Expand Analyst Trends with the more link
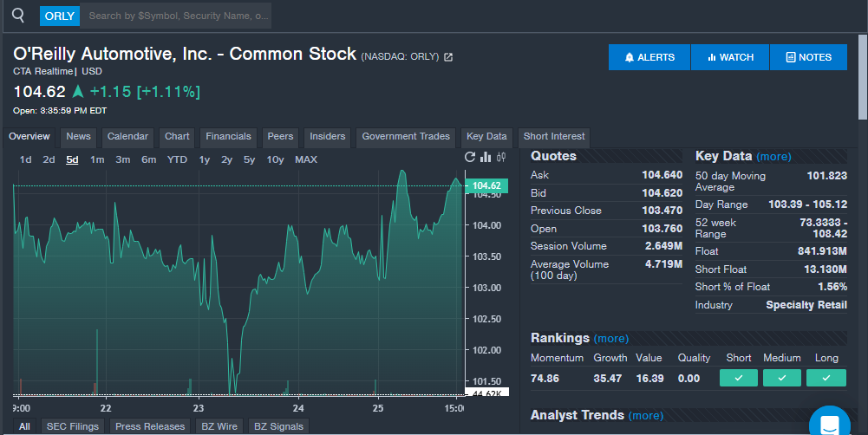 coord(645,416)
